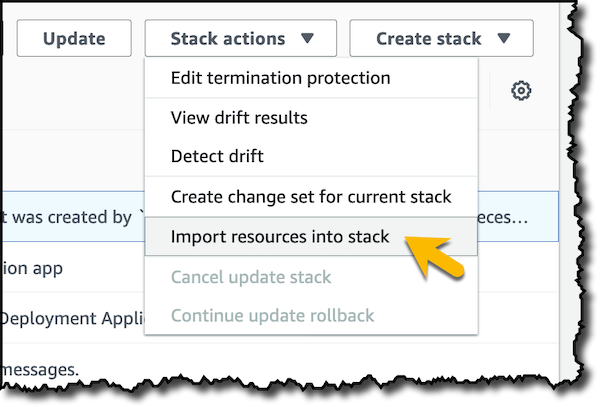Open the settings gear icon
This screenshot has width=600, height=407.
point(521,91)
